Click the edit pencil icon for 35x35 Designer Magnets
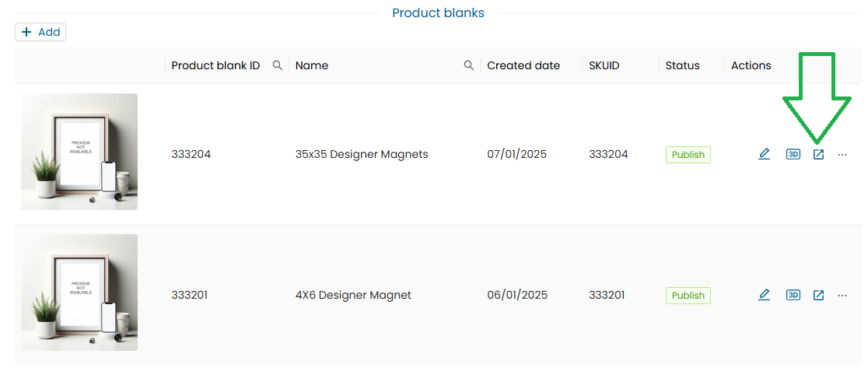The height and width of the screenshot is (368, 868). pos(764,154)
